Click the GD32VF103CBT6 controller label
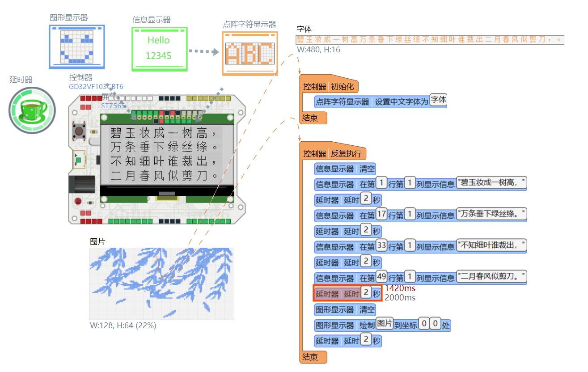 [96, 86]
